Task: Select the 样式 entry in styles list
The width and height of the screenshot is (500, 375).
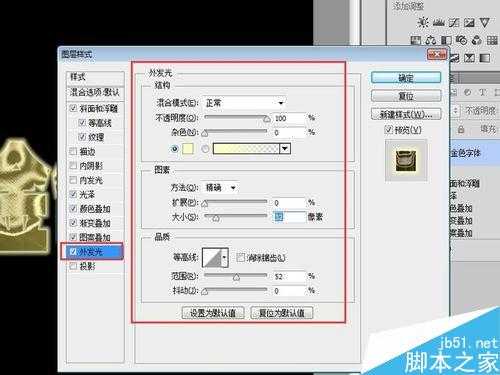Action: coord(95,77)
